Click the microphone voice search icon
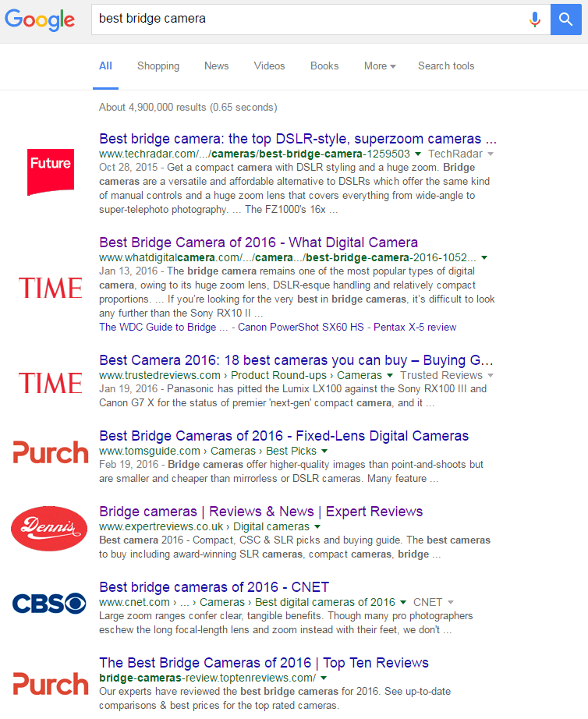 534,19
